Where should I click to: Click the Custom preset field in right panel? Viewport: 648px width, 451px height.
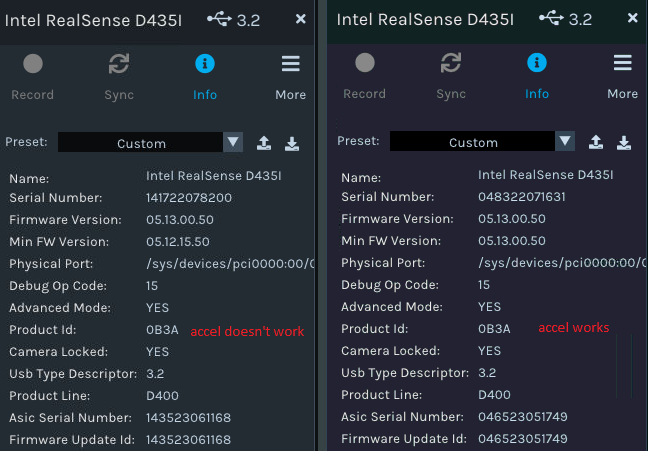(x=472, y=141)
